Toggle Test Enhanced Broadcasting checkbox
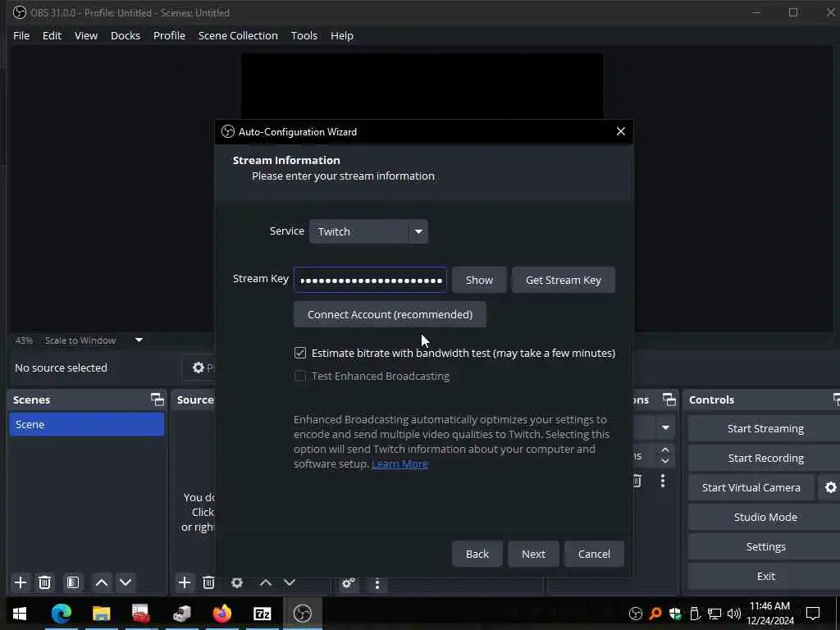 [x=300, y=376]
